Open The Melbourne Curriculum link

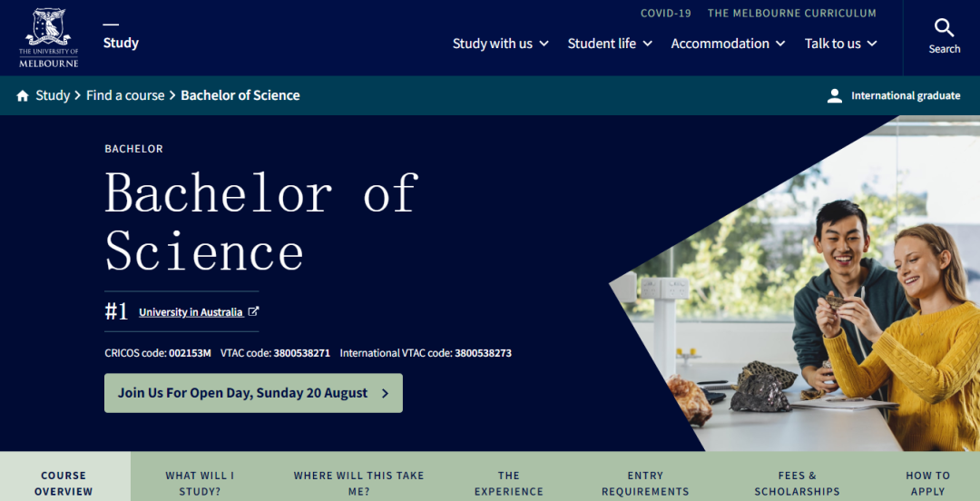coord(792,14)
